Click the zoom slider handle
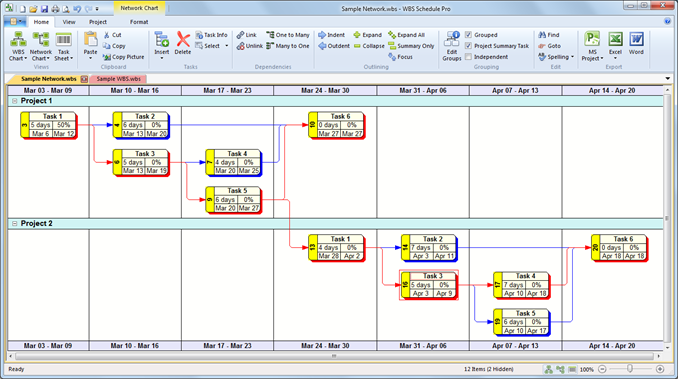Image resolution: width=678 pixels, height=379 pixels. (630, 369)
